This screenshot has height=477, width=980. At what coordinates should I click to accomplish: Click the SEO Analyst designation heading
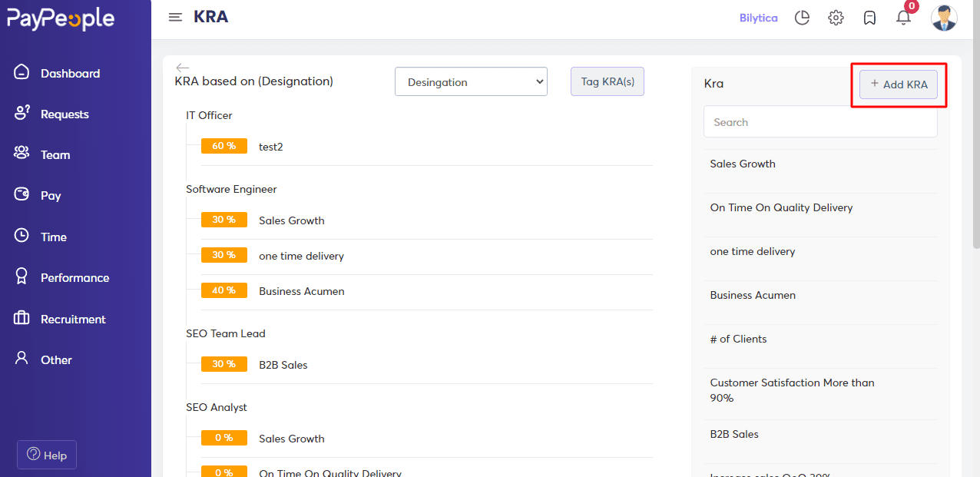coord(217,407)
